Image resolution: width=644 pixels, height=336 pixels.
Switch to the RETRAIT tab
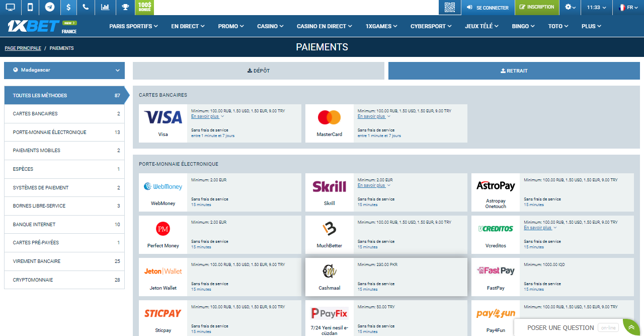(514, 71)
